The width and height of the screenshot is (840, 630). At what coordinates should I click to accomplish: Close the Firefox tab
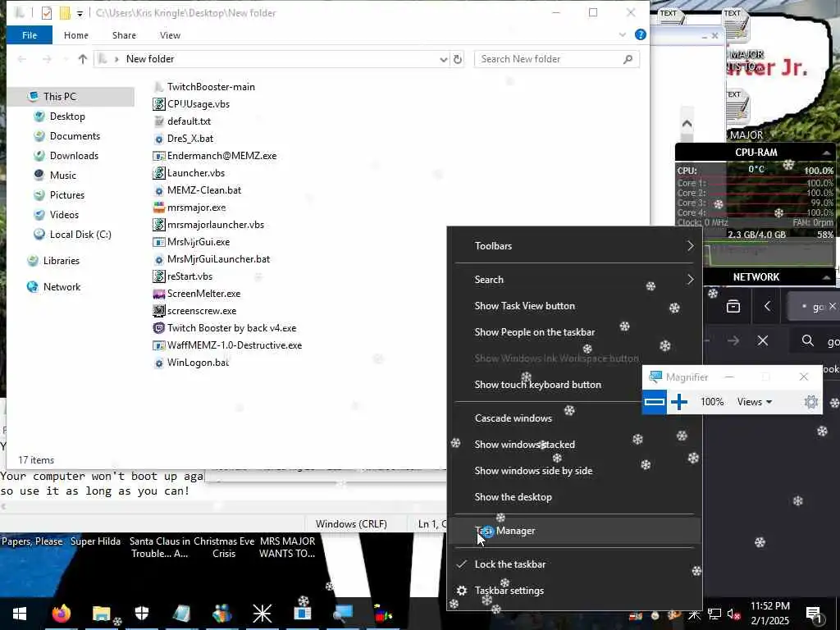point(832,306)
